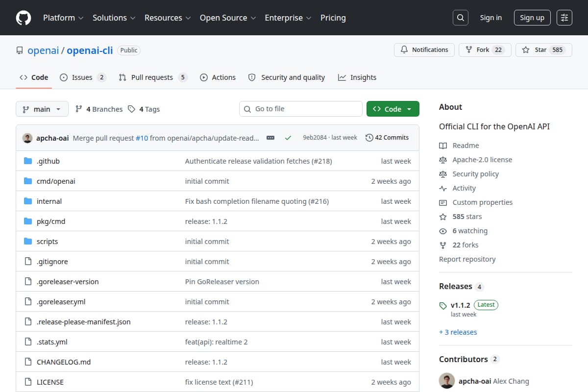Open the cmd/openai folder icon
The width and height of the screenshot is (588, 392).
click(28, 181)
